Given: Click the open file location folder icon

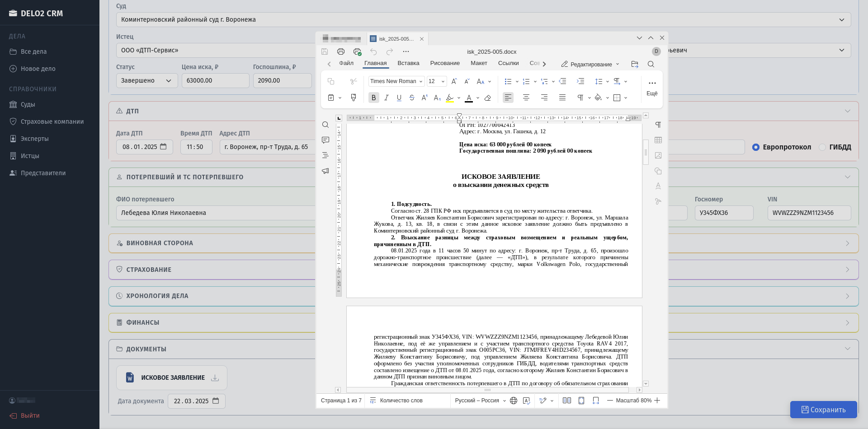Looking at the screenshot, I should 635,64.
